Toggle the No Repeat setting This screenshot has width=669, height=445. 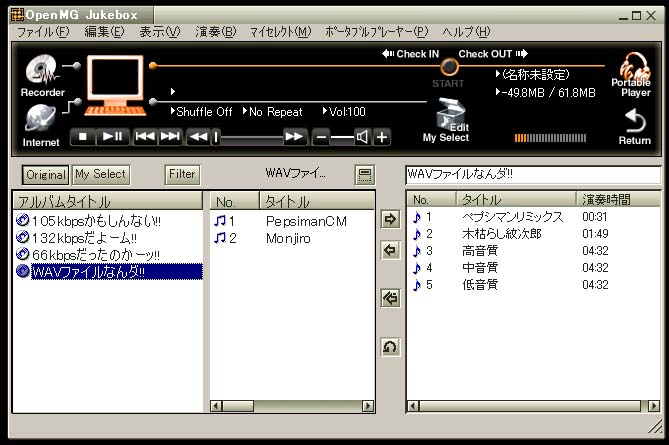click(278, 112)
